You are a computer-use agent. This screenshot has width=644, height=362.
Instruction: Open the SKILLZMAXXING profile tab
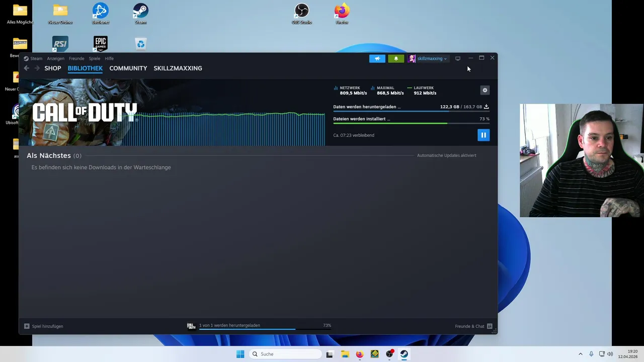(x=178, y=68)
